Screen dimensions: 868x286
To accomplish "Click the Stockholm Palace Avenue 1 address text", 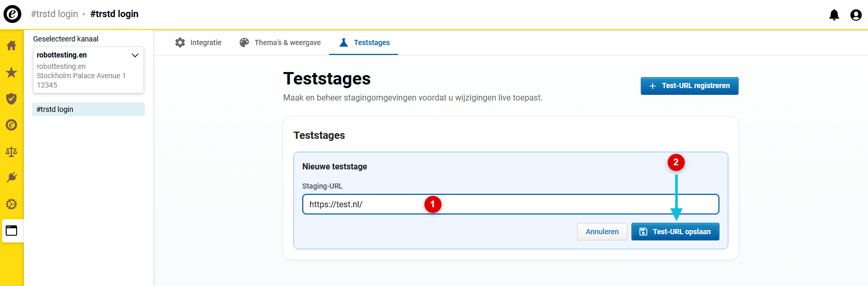I will tap(81, 76).
